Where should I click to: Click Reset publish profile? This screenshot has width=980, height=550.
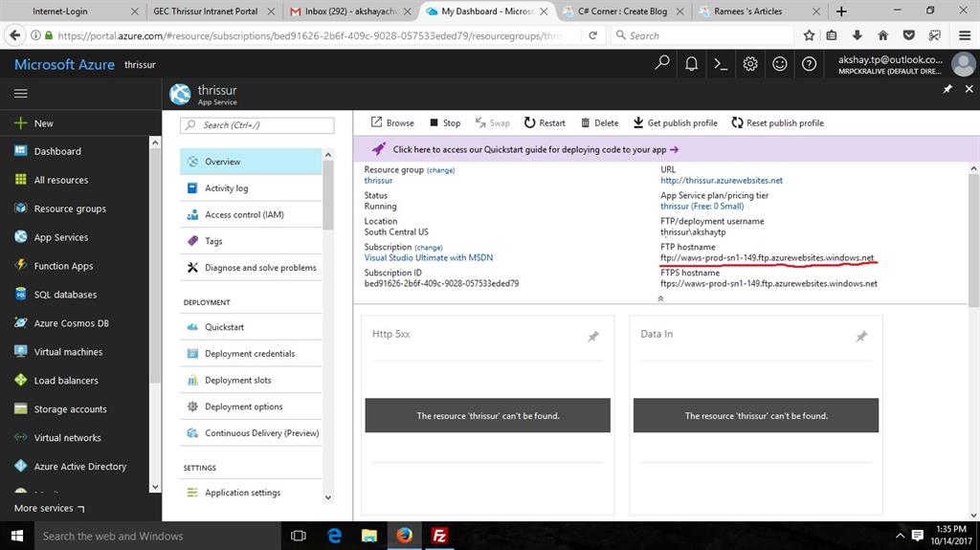[x=777, y=122]
